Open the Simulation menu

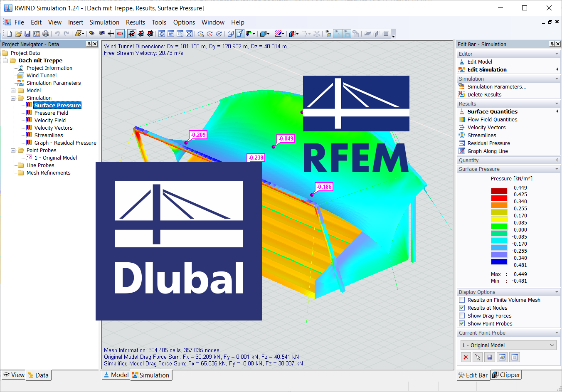[104, 22]
